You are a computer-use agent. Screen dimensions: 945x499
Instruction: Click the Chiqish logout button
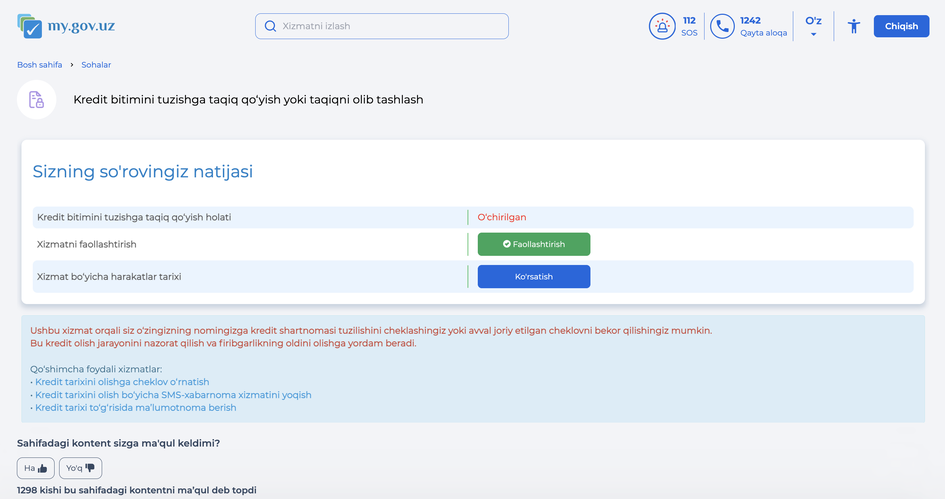[x=901, y=26]
